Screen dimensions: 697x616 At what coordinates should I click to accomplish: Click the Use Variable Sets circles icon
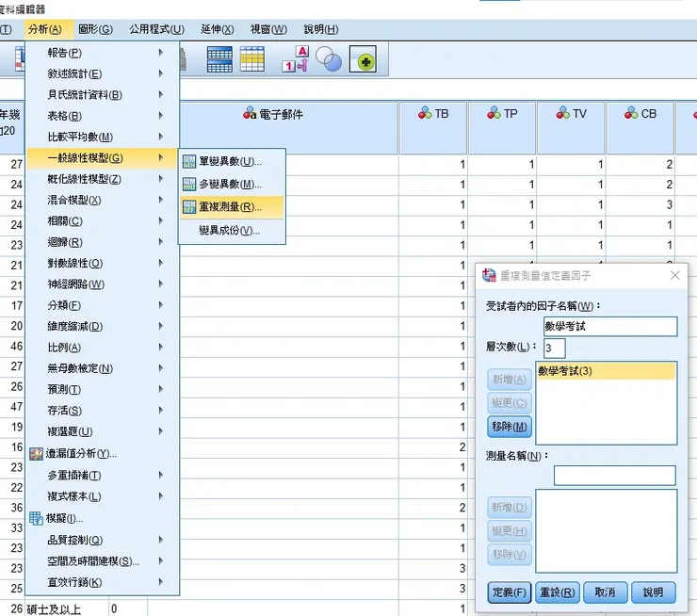click(x=329, y=59)
